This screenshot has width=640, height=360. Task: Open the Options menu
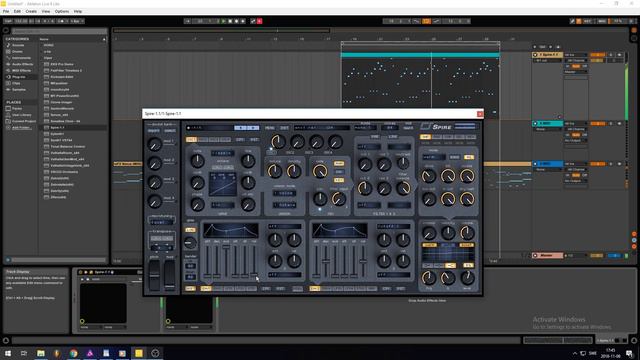(62, 11)
